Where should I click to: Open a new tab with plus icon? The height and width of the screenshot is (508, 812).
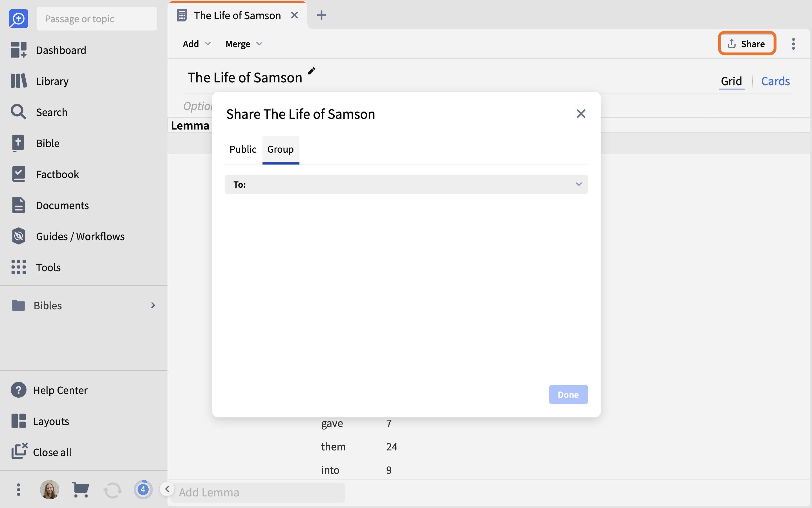pos(321,16)
